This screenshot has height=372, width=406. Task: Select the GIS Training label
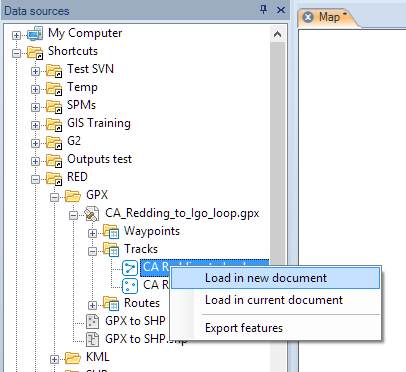coord(99,123)
